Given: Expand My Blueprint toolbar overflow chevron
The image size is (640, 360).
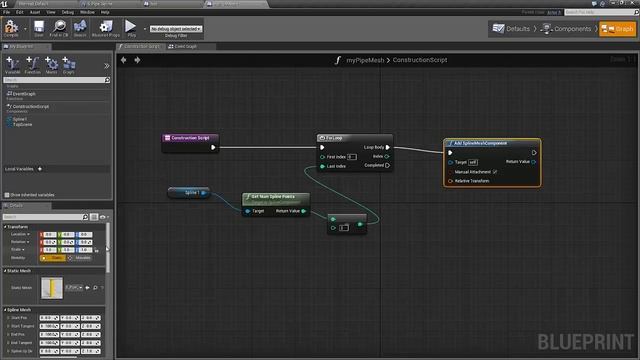Looking at the screenshot, I should pyautogui.click(x=107, y=66).
